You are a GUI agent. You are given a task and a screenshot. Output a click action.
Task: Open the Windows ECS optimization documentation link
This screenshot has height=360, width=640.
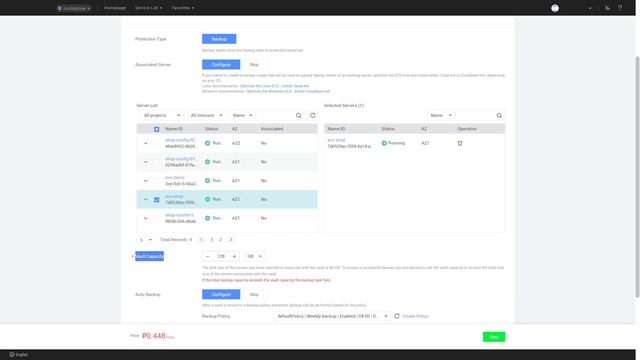tap(269, 91)
